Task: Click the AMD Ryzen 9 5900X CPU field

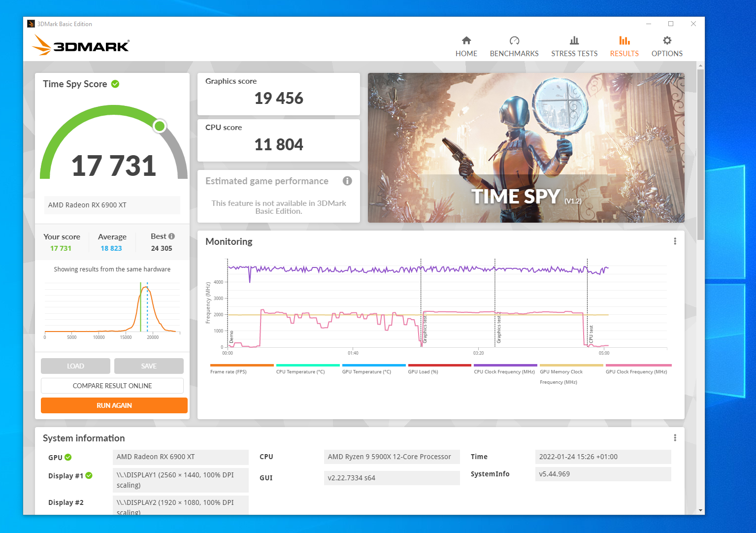Action: [x=392, y=457]
